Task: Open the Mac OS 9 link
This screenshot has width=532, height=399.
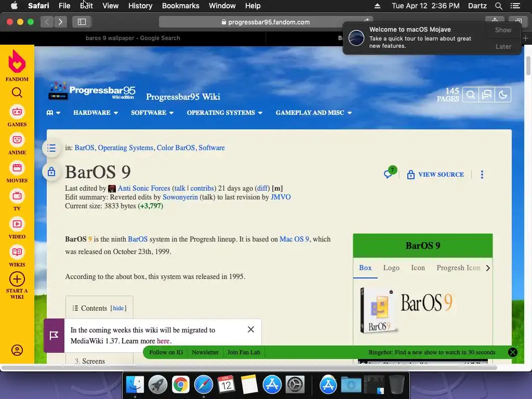Action: tap(294, 239)
